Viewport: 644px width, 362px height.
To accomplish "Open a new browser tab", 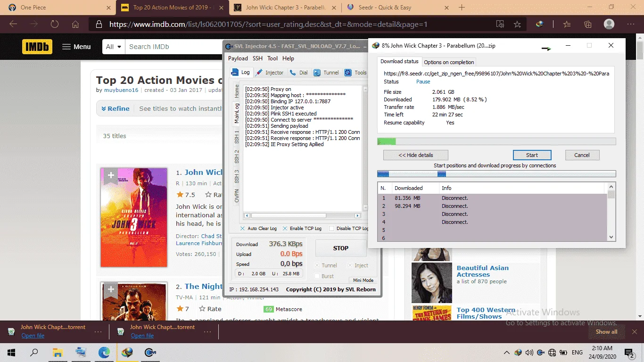I will coord(462,8).
